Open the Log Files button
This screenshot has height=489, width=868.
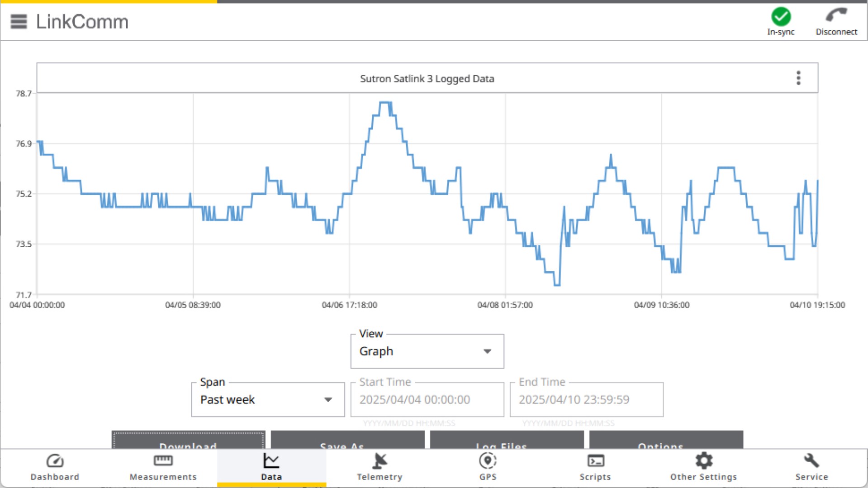pyautogui.click(x=507, y=441)
